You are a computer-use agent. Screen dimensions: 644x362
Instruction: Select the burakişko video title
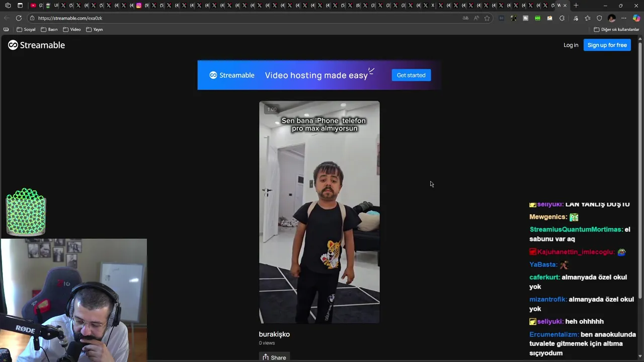click(274, 334)
